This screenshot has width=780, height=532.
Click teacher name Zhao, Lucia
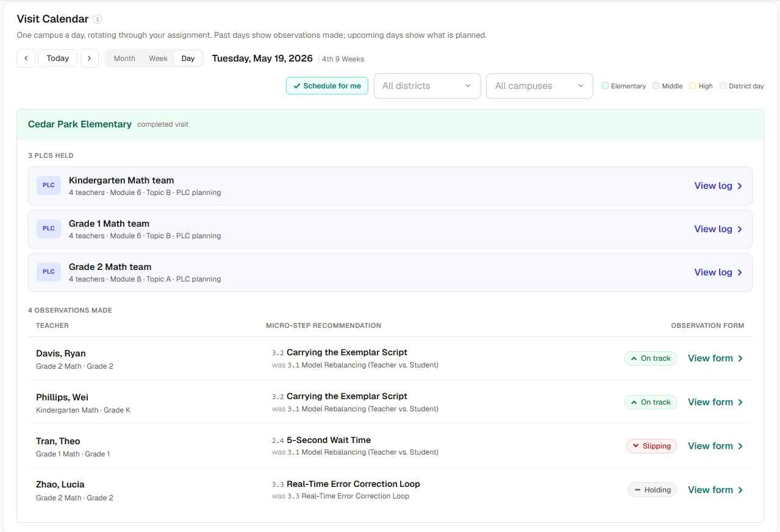click(60, 484)
